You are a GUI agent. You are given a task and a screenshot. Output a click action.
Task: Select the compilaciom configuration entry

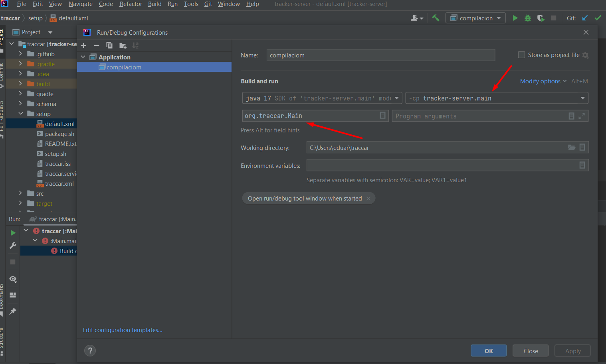coord(154,67)
